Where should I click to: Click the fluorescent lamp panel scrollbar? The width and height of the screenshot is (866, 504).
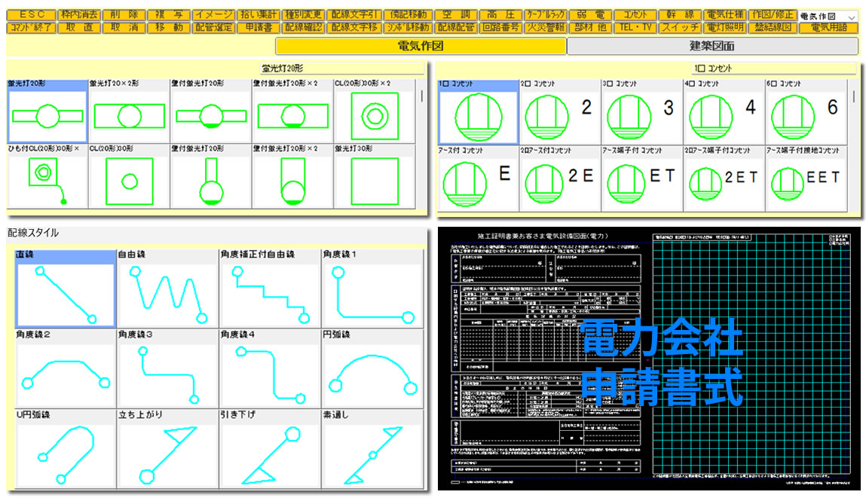coord(421,96)
